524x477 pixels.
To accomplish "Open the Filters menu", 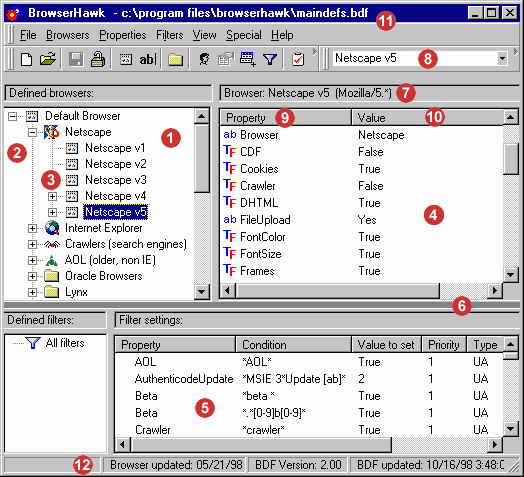I will pos(170,35).
